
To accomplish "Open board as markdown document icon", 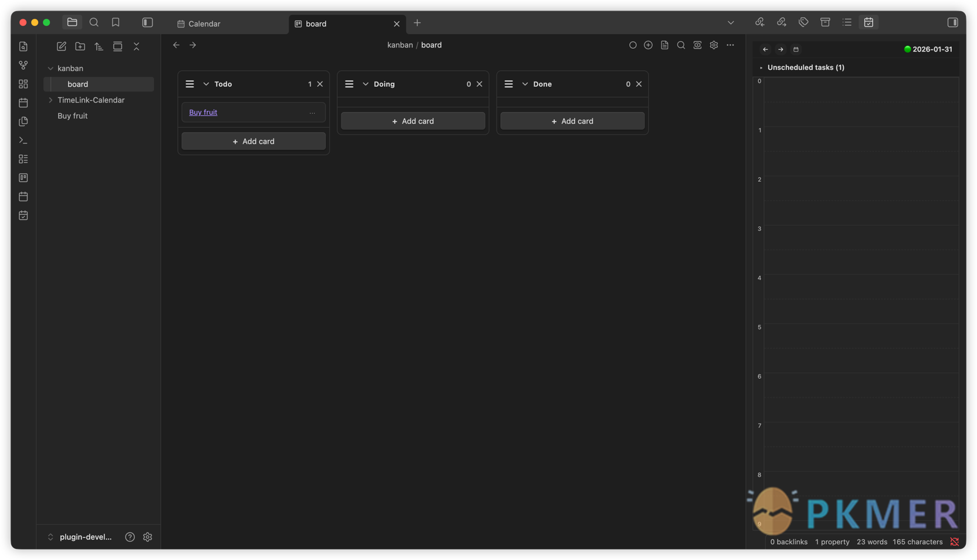I will click(664, 45).
